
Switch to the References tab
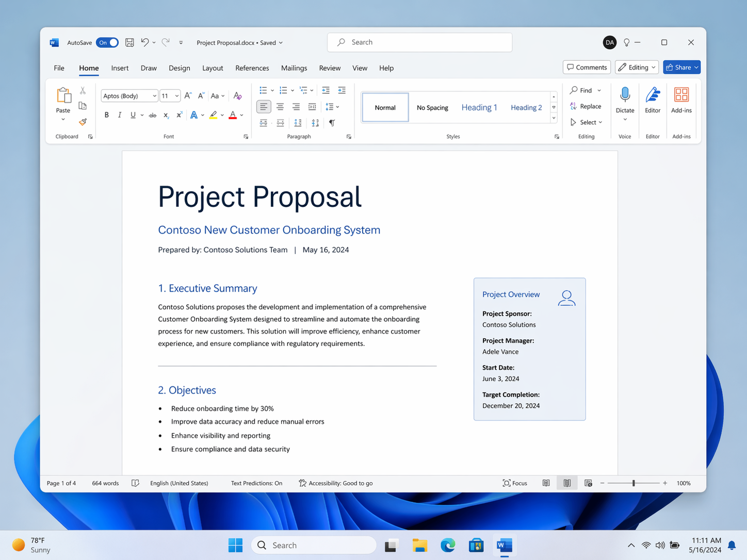point(252,68)
